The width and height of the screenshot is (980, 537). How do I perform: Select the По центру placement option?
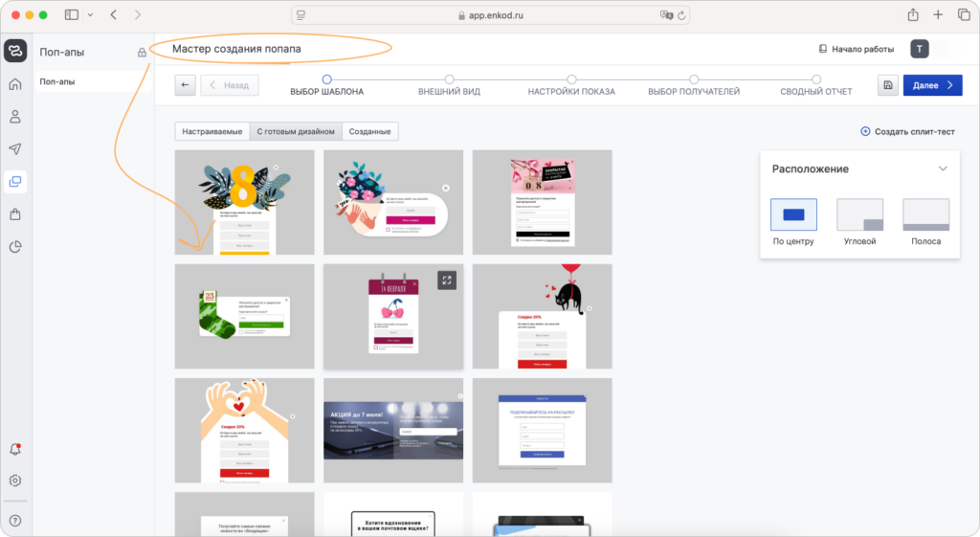click(x=793, y=222)
